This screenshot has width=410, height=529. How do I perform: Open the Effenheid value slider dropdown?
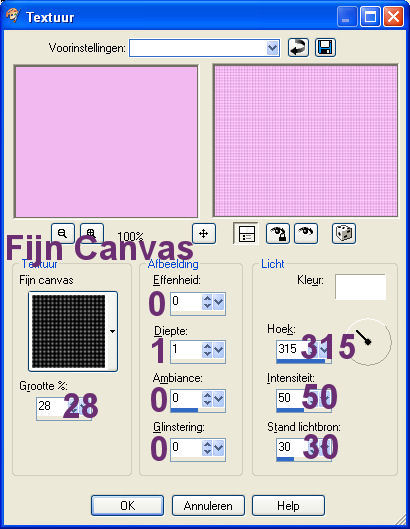point(219,302)
